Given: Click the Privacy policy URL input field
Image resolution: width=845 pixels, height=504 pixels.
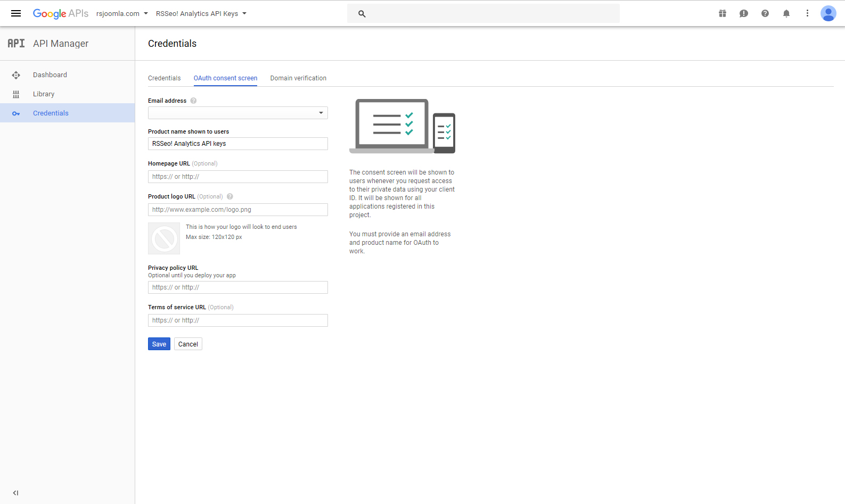Looking at the screenshot, I should coord(238,287).
